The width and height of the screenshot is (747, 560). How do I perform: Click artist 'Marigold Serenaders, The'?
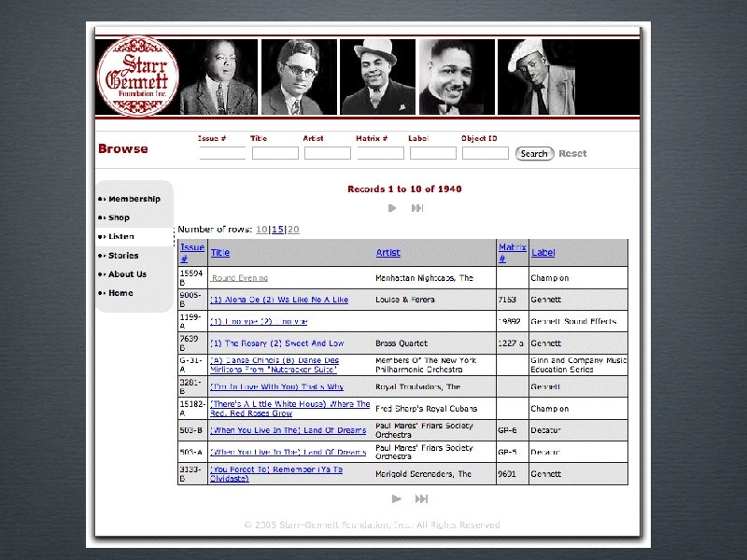[423, 474]
